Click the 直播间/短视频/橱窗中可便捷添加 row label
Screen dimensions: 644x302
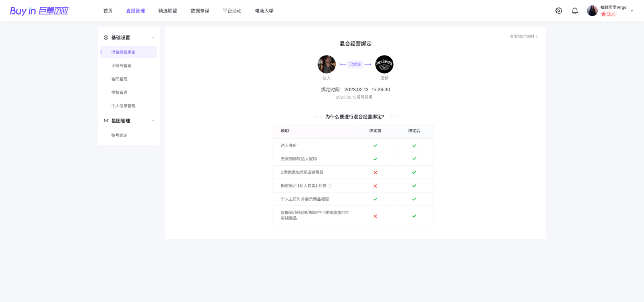[x=315, y=215]
